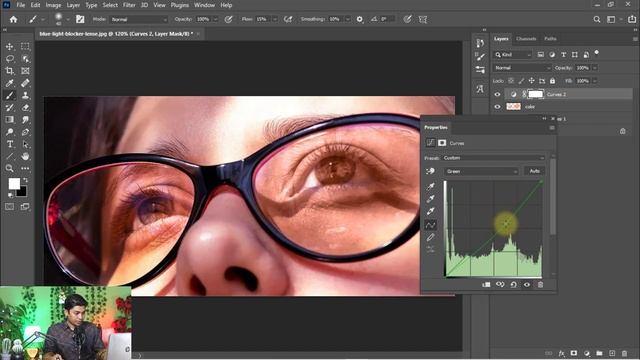The height and width of the screenshot is (360, 640).
Task: Select the Clone Stamp tool
Action: point(25,96)
